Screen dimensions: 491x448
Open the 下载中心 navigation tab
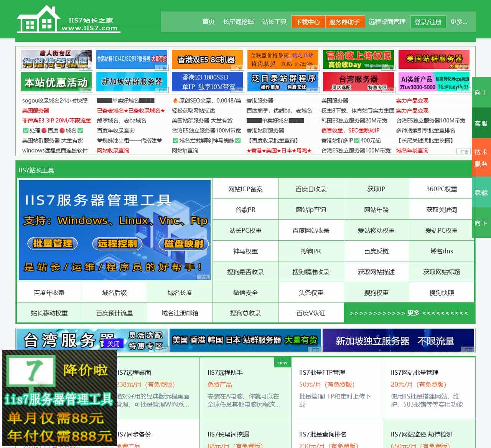(308, 22)
